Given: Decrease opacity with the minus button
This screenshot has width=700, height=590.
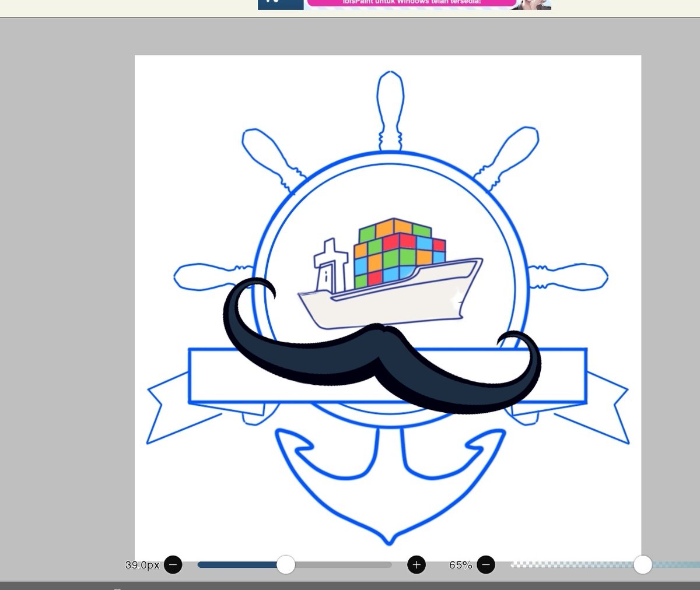Looking at the screenshot, I should click(486, 564).
